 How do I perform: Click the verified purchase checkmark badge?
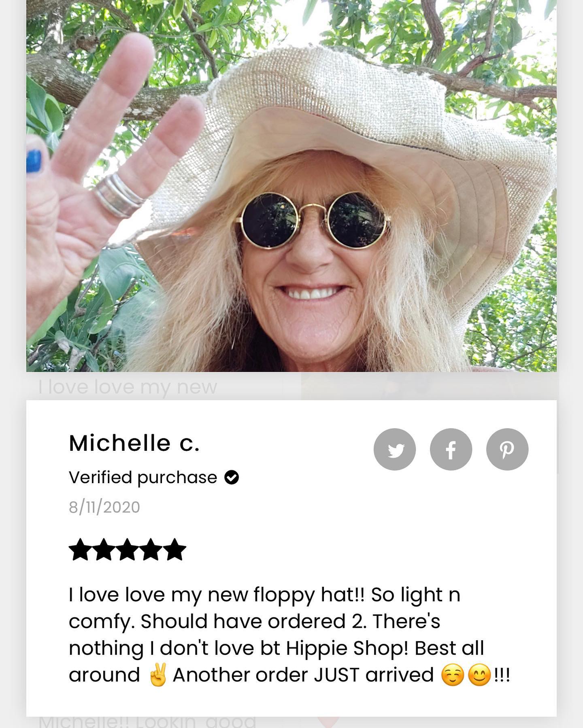click(x=232, y=478)
